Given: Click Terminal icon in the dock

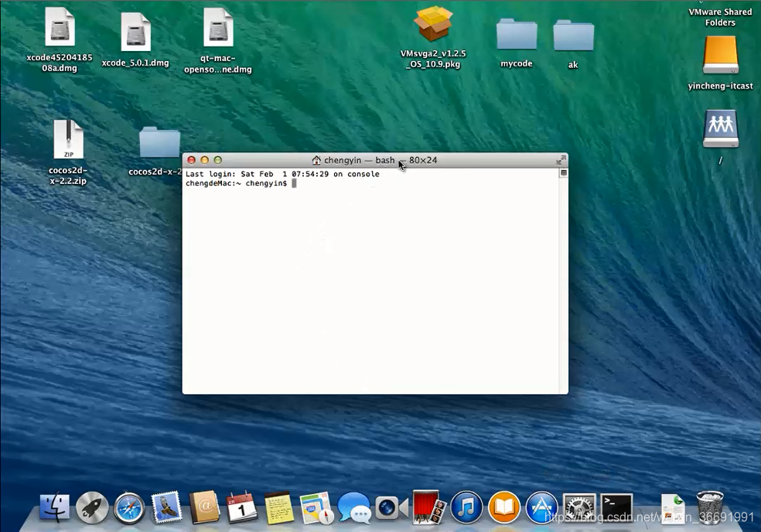Looking at the screenshot, I should [616, 508].
